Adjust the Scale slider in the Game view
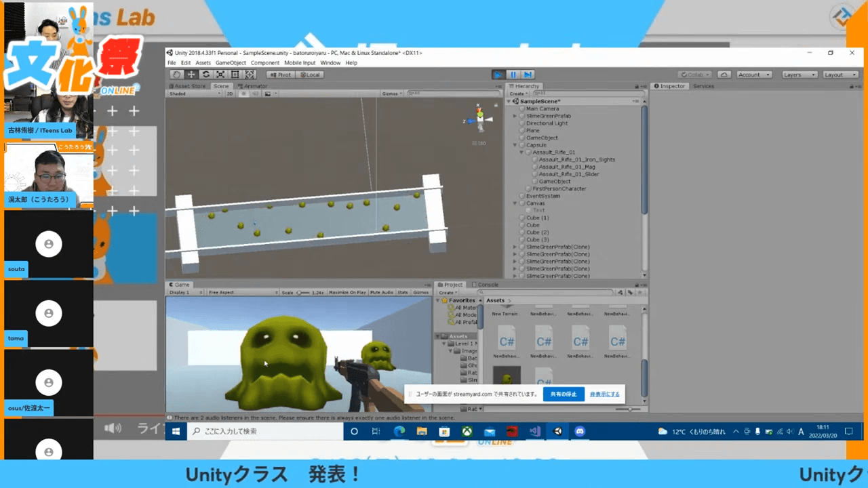The height and width of the screenshot is (488, 868). 299,291
